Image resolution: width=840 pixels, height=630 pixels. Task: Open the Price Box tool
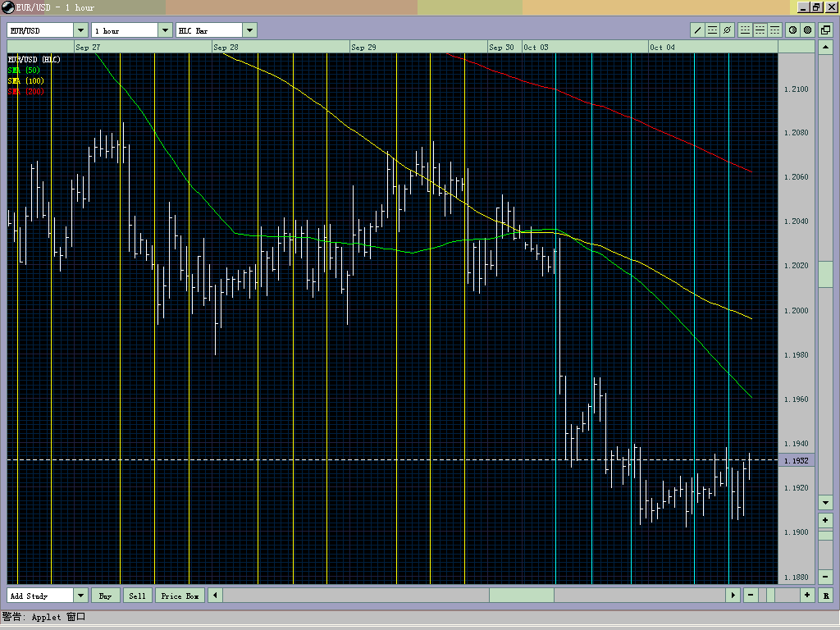179,595
